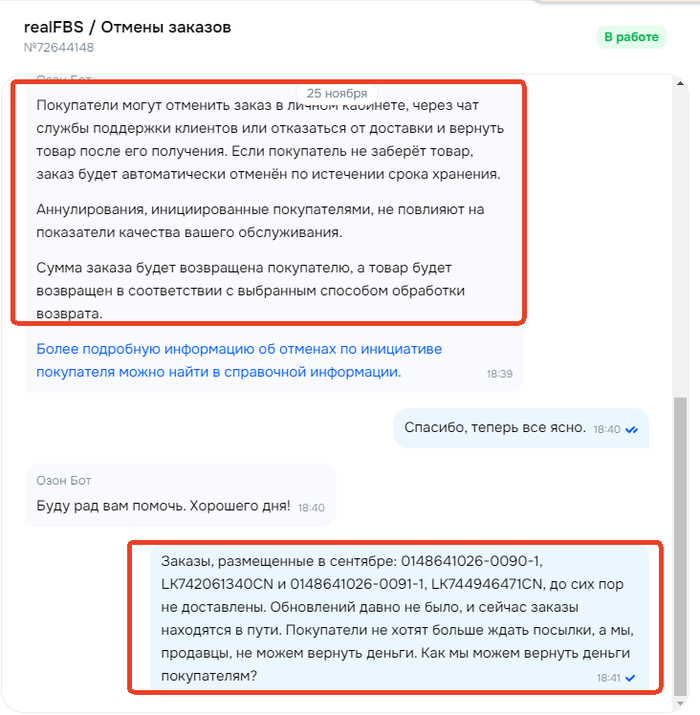Click the green "В работе" status badge
700x715 pixels.
point(631,37)
